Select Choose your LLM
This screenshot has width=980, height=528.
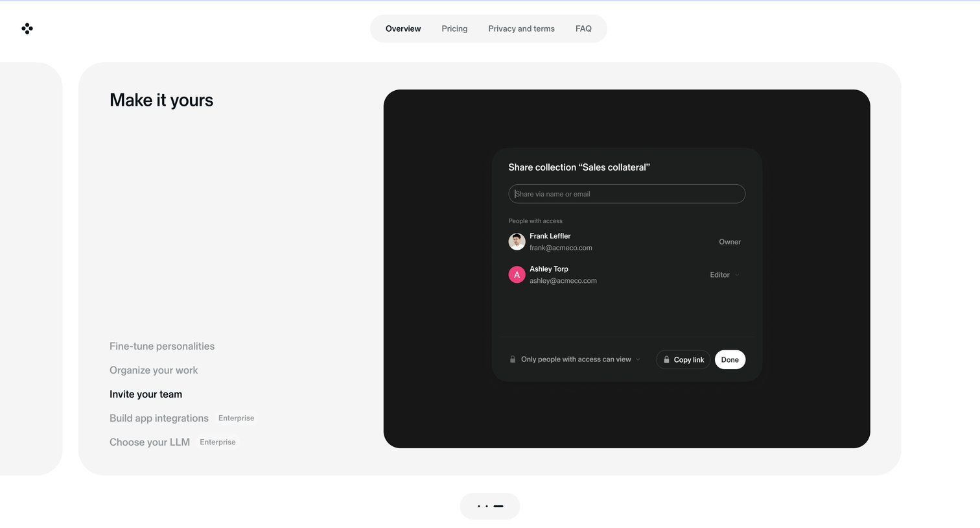(x=150, y=442)
